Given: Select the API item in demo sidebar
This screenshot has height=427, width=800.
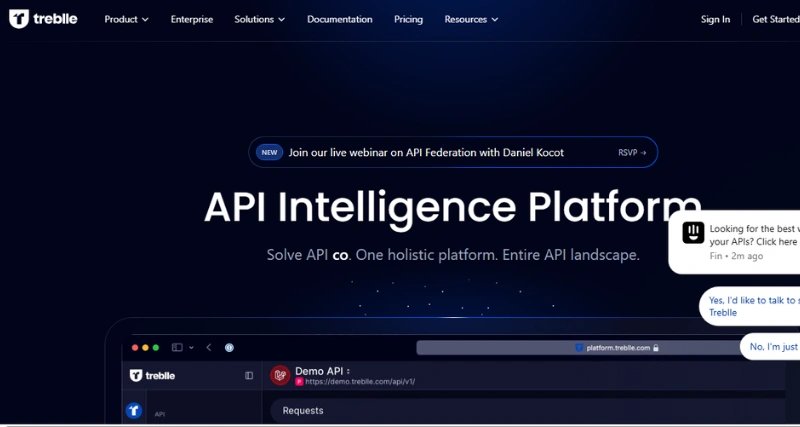Looking at the screenshot, I should pyautogui.click(x=160, y=414).
